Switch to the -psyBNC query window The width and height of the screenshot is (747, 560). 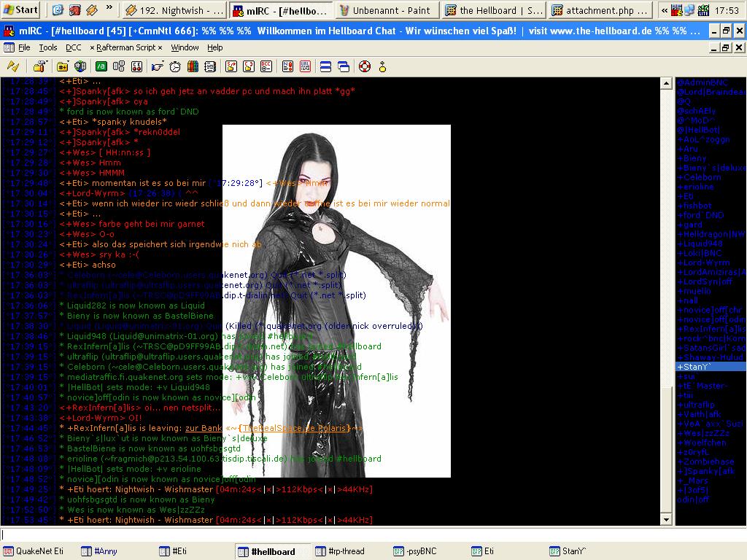tap(415, 551)
